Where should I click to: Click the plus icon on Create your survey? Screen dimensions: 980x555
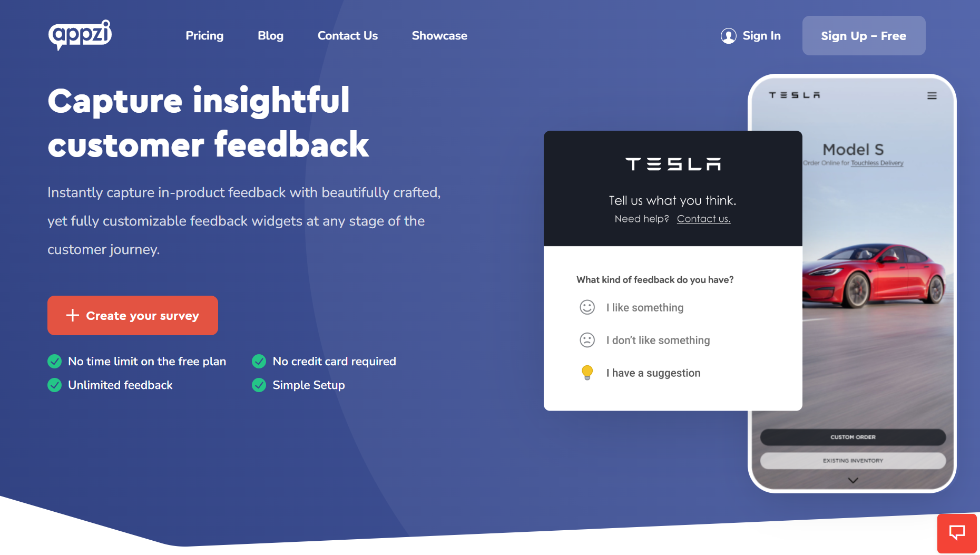pyautogui.click(x=72, y=315)
